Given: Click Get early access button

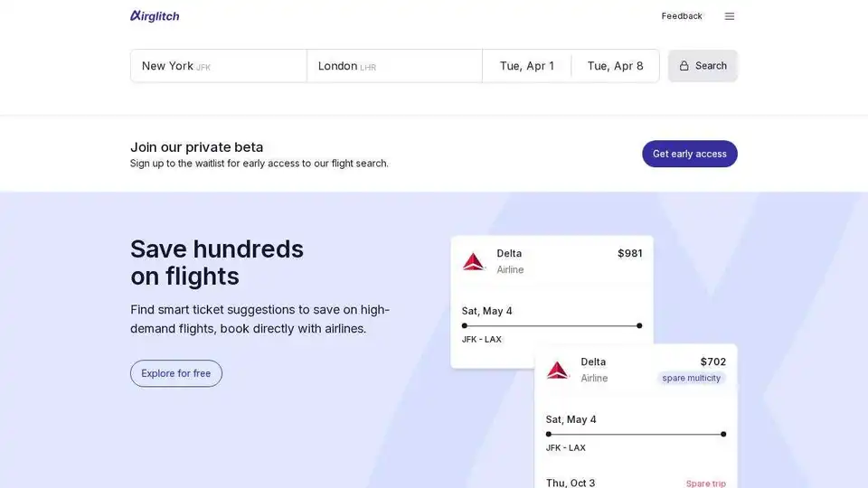Looking at the screenshot, I should (690, 154).
